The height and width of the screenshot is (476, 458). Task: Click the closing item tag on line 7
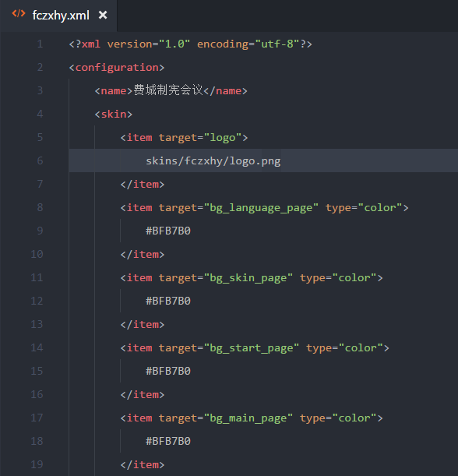click(143, 185)
